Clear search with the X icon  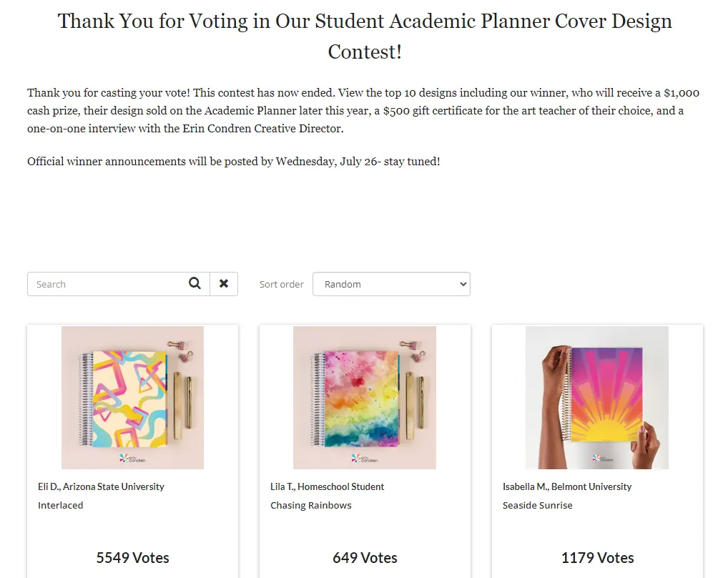[x=224, y=284]
